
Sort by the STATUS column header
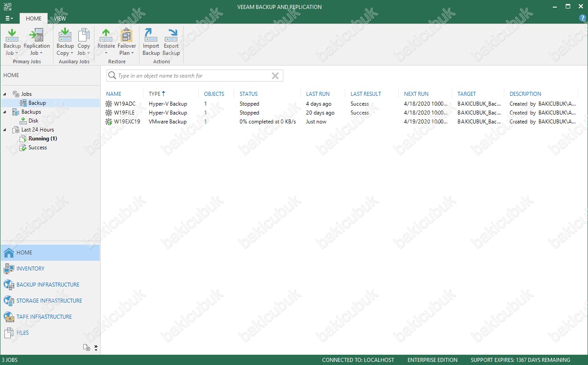(249, 94)
